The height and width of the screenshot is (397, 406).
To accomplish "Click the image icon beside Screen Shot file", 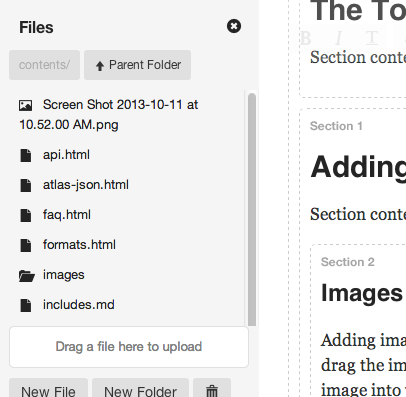I will coord(26,105).
